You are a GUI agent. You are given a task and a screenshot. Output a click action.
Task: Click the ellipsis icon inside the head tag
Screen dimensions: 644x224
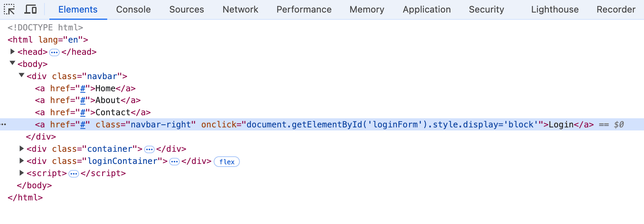click(54, 52)
